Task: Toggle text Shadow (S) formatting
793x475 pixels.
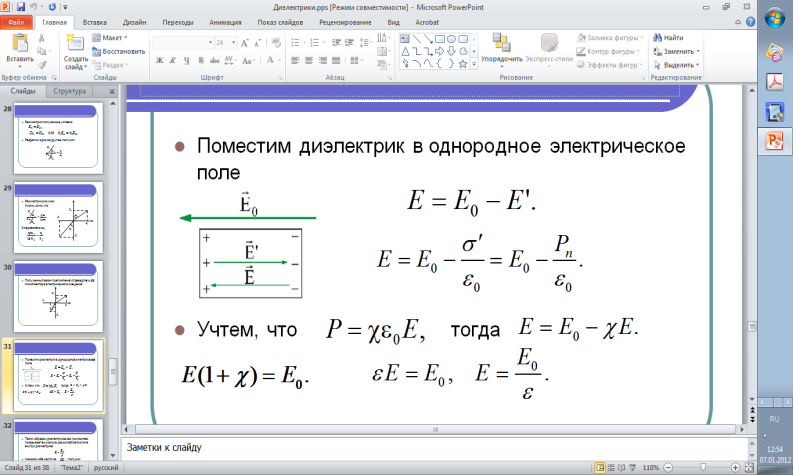Action: point(201,60)
